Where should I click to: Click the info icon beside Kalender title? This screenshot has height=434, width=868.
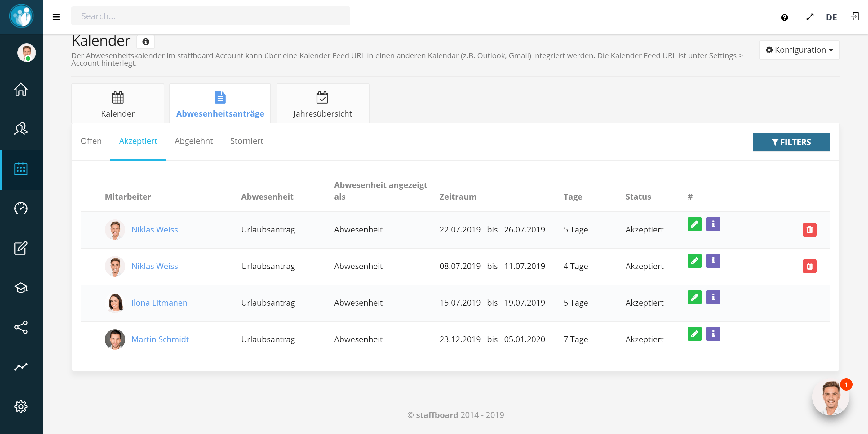[146, 42]
